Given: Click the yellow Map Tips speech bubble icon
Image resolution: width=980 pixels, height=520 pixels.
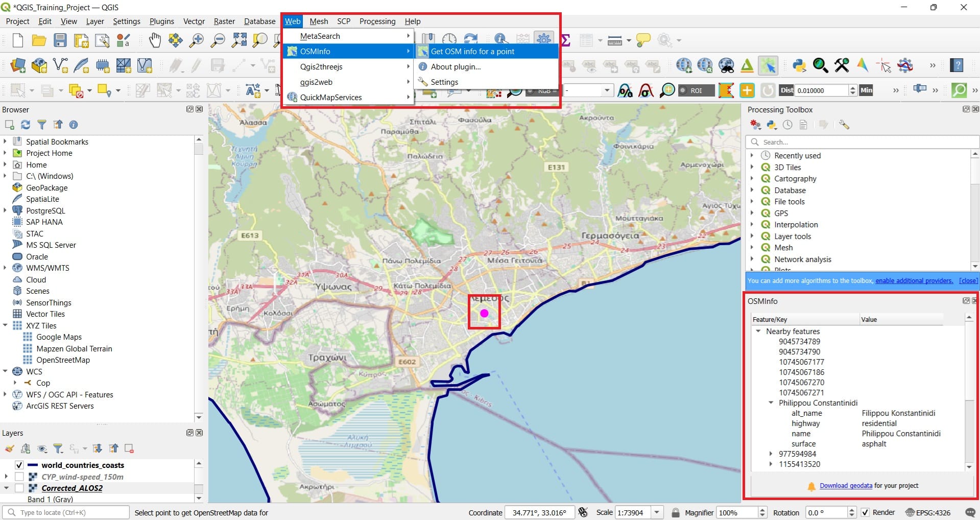Looking at the screenshot, I should 643,40.
